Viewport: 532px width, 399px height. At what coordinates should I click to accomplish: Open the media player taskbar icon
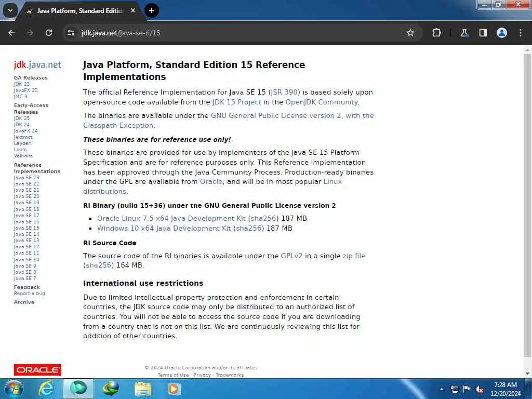pyautogui.click(x=174, y=389)
